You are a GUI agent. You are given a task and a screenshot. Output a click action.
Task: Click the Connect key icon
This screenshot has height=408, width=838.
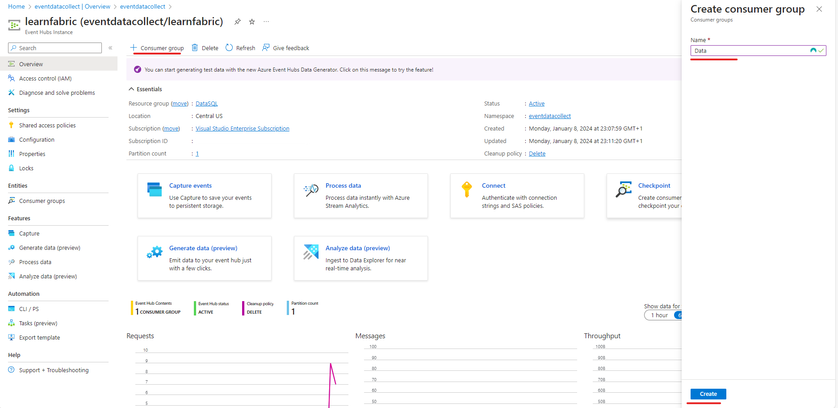pyautogui.click(x=467, y=189)
